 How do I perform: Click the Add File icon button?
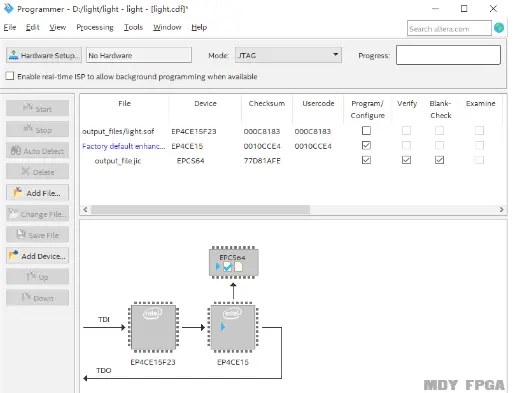[37, 193]
